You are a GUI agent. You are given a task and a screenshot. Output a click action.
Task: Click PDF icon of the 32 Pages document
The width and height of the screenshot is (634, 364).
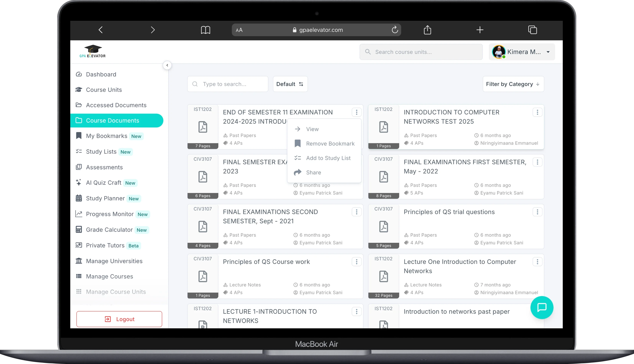coord(384,276)
